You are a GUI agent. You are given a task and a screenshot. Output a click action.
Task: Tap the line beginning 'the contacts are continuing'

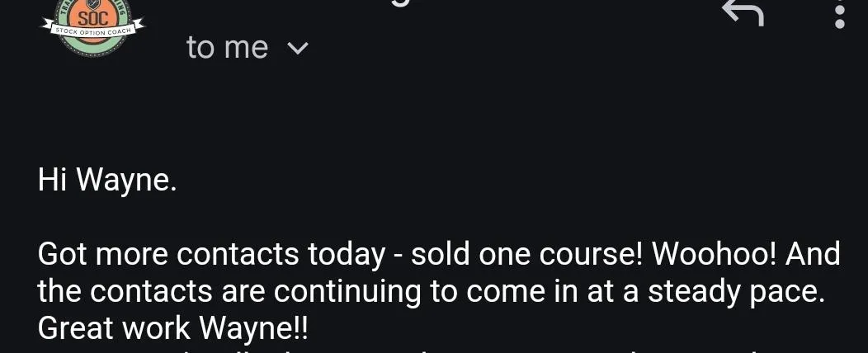432,293
